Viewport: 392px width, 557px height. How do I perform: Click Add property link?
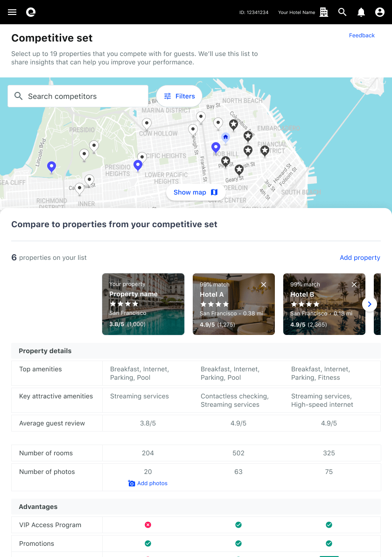coord(360,258)
